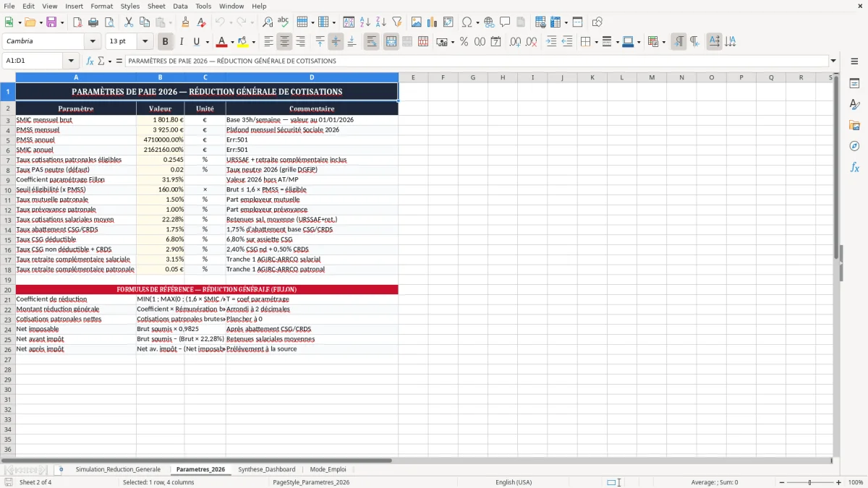Click the formula input line
This screenshot has height=488, width=868.
click(476, 61)
